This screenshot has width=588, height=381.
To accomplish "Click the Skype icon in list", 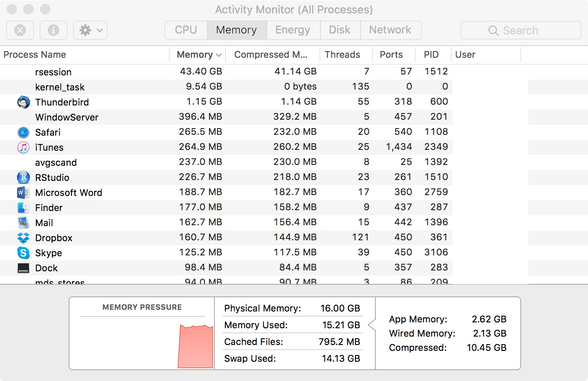I will point(23,253).
